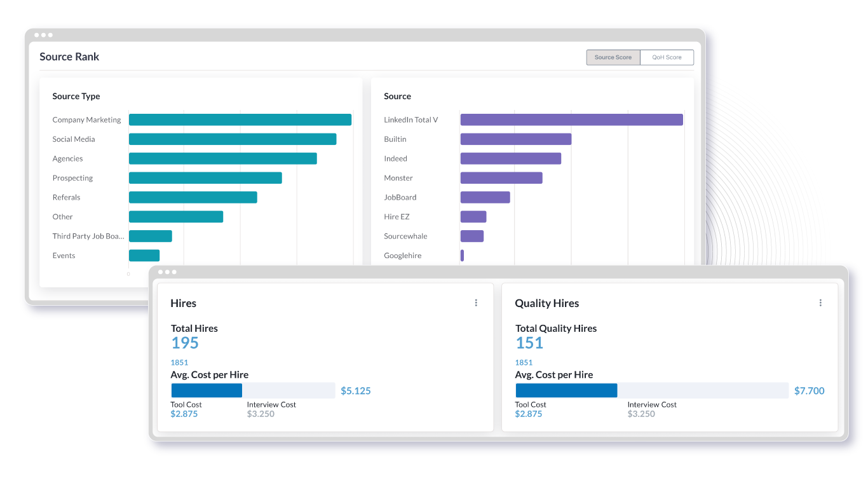Image resolution: width=868 pixels, height=492 pixels.
Task: Switch to Source Score view
Action: (x=613, y=57)
